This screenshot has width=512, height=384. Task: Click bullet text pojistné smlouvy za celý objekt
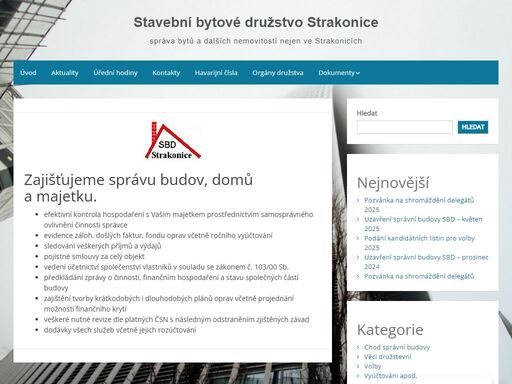(x=94, y=256)
